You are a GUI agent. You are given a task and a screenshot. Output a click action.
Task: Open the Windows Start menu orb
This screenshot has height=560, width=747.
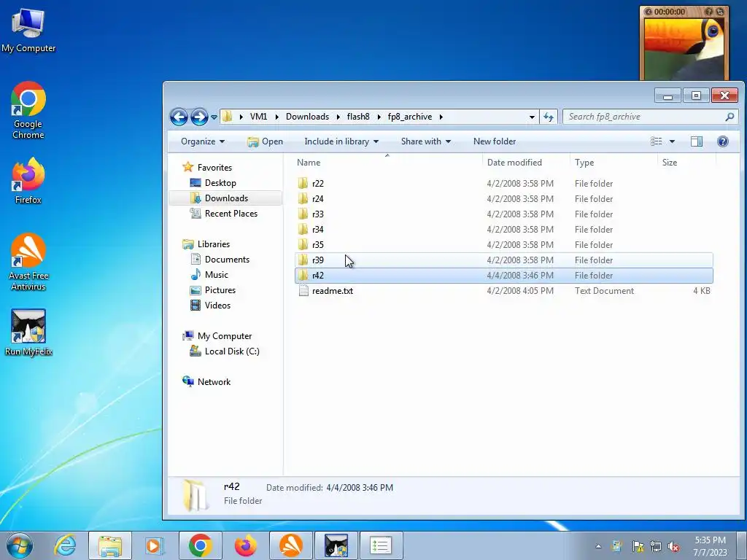pos(19,545)
